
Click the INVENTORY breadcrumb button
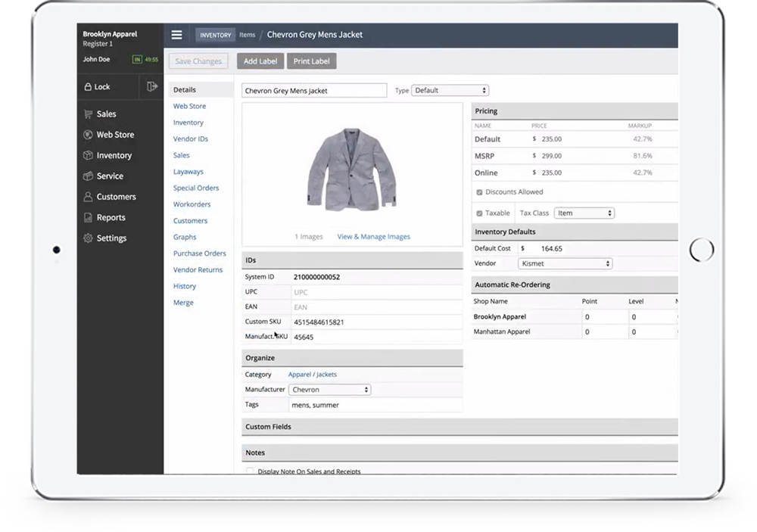215,35
